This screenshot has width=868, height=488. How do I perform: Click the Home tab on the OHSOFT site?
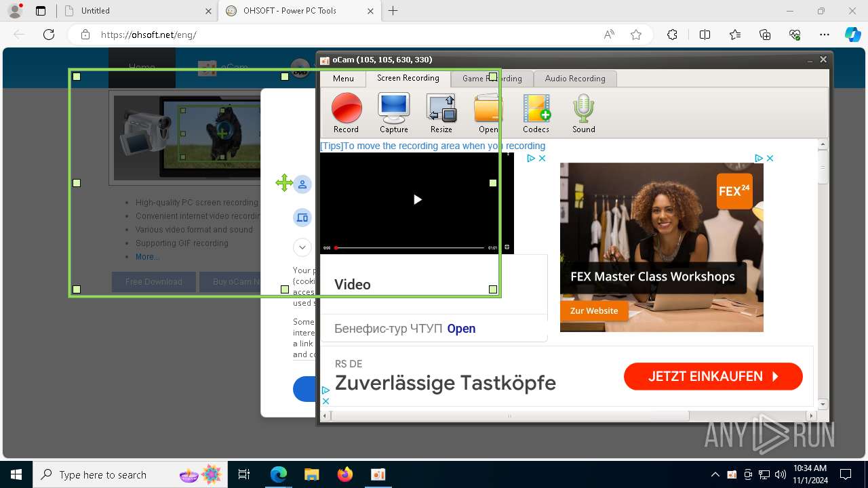click(x=142, y=68)
